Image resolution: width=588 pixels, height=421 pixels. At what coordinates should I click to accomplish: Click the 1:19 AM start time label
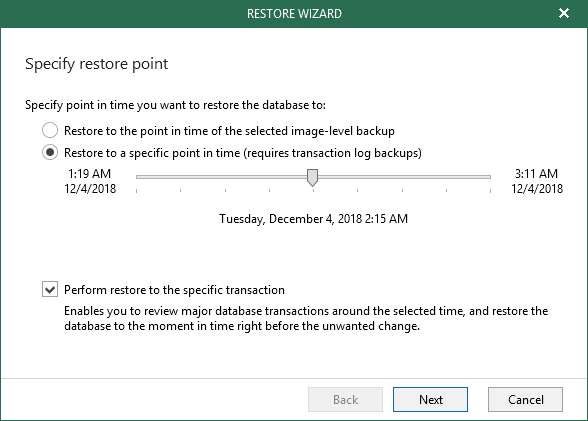(90, 174)
